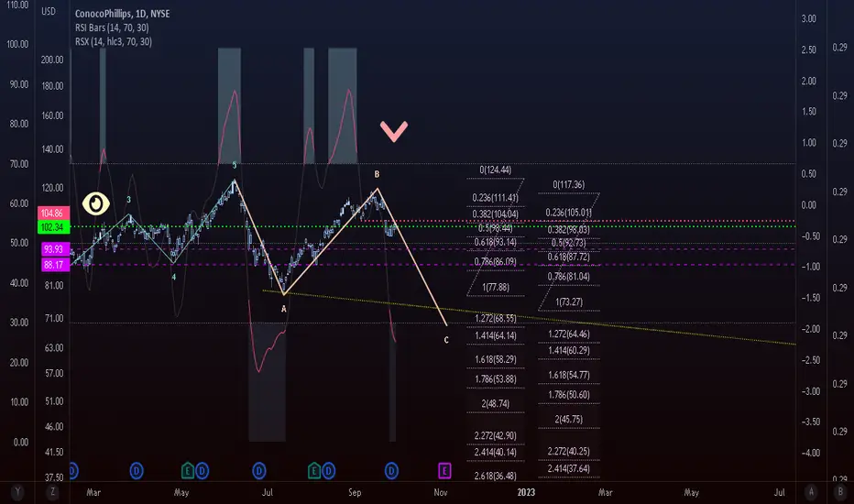Click the Z scale button on the time axis
The image size is (854, 504).
click(x=52, y=492)
